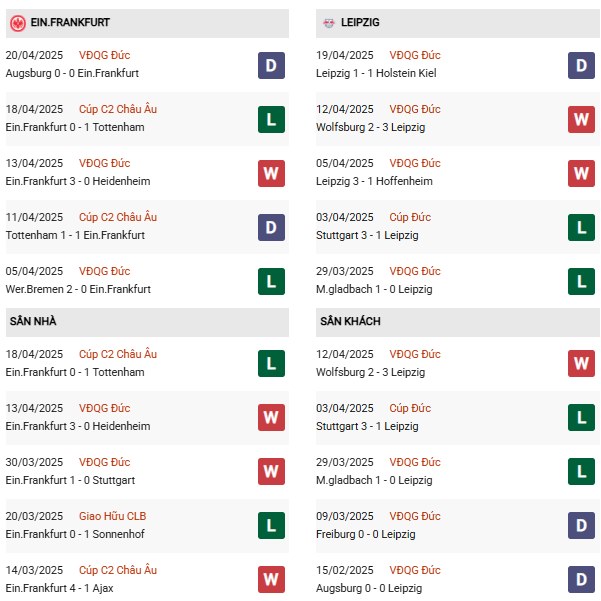
Task: Open the Ein.Frankfurt 1-0 Stuttgart match
Action: tap(72, 480)
